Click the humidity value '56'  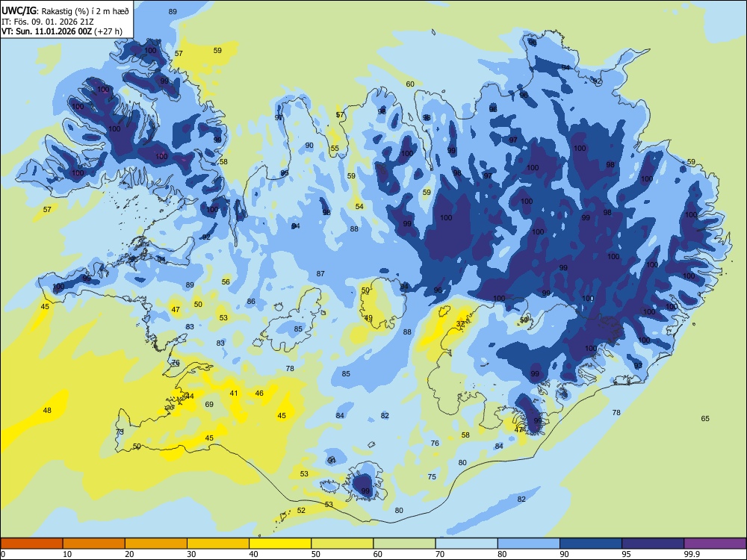(226, 282)
